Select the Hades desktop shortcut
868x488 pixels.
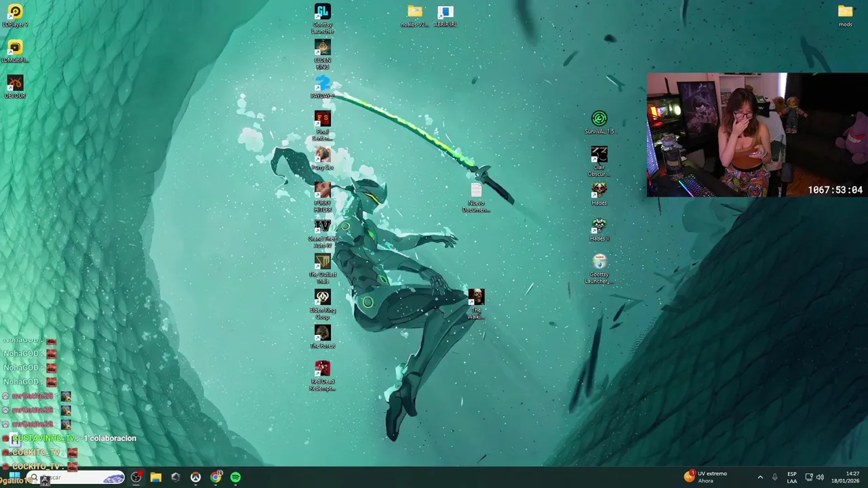pyautogui.click(x=599, y=194)
